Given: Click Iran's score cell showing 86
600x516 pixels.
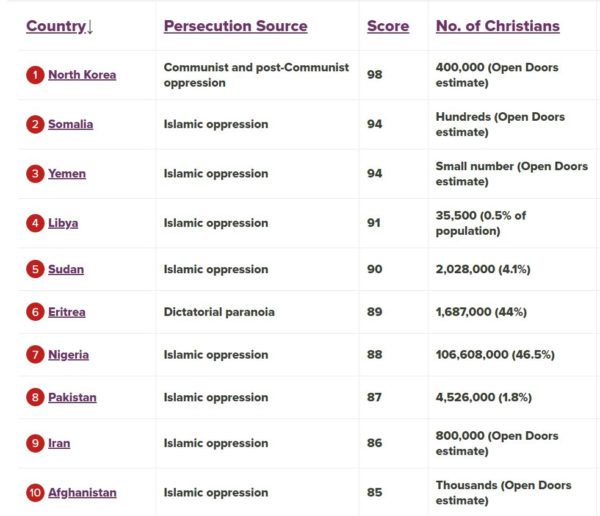Looking at the screenshot, I should click(x=374, y=443).
